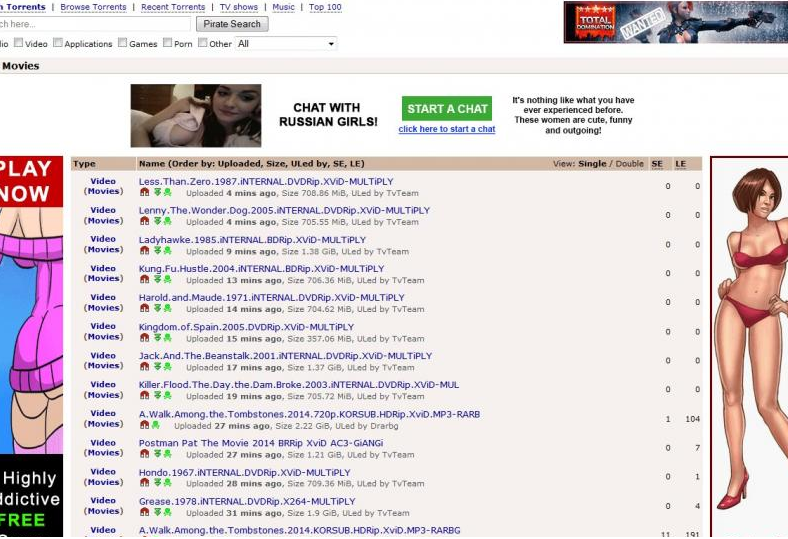Screen dimensions: 788x539
Task: Sort the list by SE column header
Action: click(x=657, y=164)
